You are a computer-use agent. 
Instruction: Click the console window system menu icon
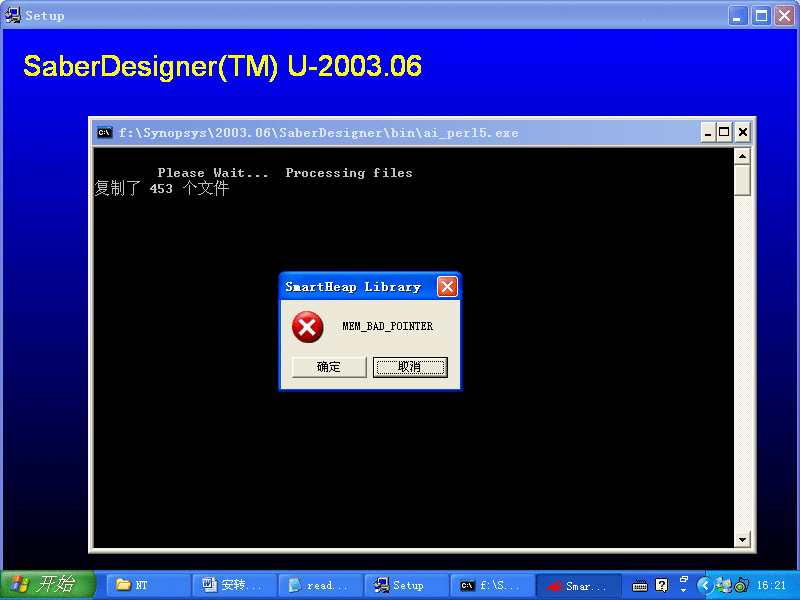point(105,133)
